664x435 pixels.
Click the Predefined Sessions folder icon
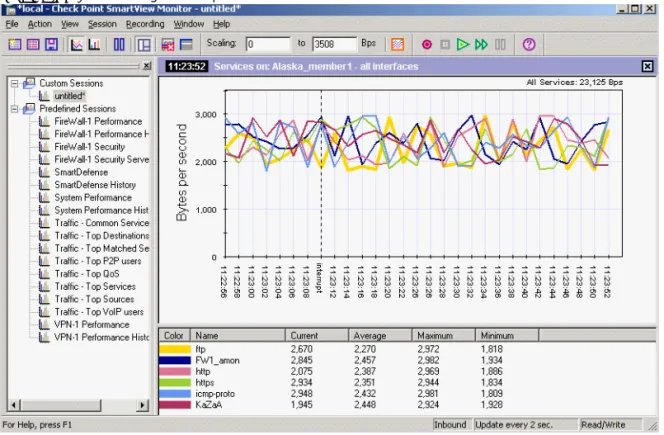tap(29, 109)
